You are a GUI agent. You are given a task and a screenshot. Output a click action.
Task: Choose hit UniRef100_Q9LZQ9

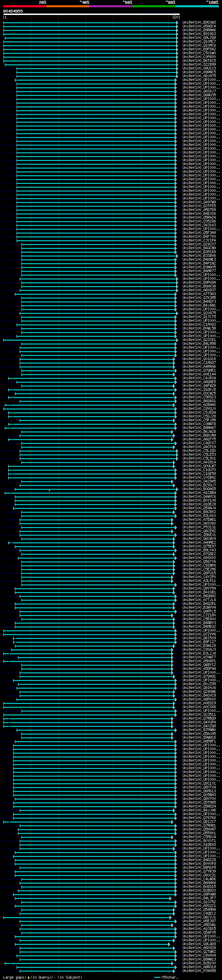point(199,38)
